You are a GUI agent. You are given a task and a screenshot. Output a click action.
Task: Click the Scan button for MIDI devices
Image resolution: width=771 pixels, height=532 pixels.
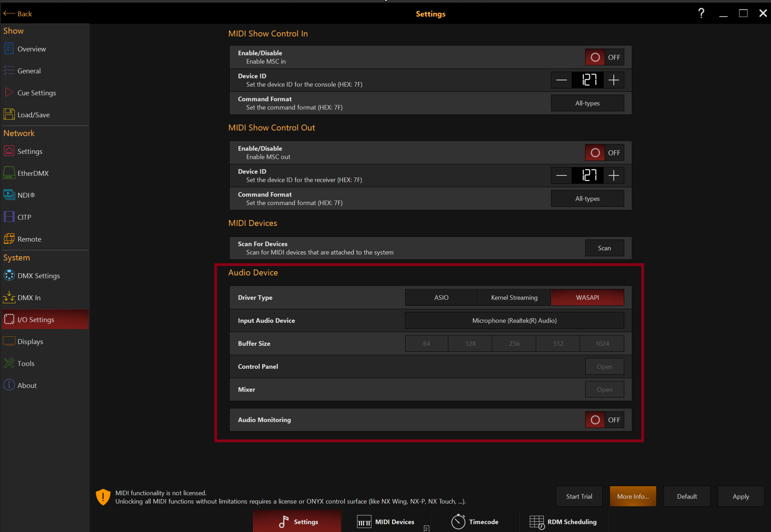[x=604, y=248]
